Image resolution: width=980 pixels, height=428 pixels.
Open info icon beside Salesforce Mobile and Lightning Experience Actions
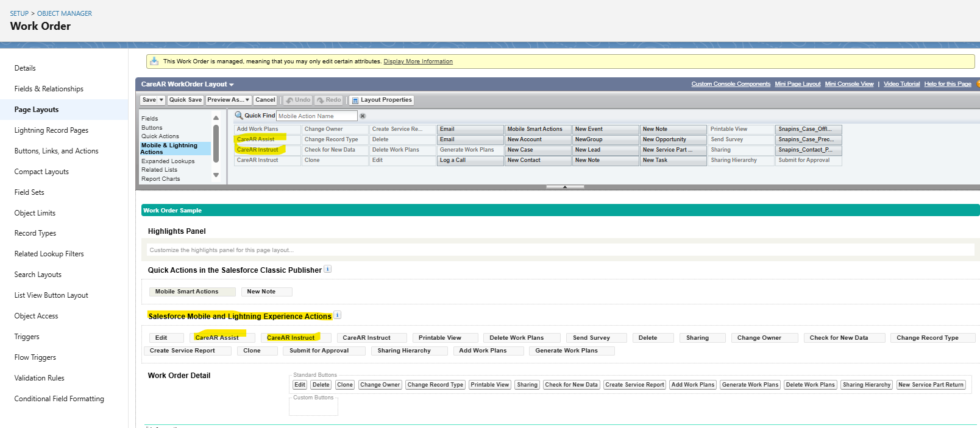click(x=338, y=315)
